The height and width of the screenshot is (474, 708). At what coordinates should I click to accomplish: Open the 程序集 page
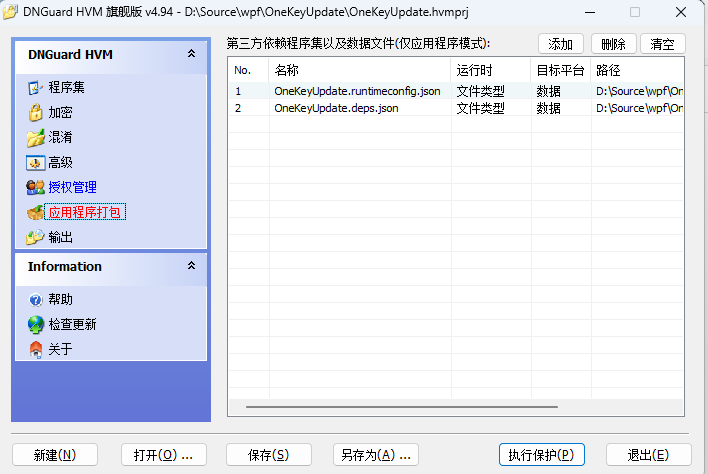click(66, 88)
